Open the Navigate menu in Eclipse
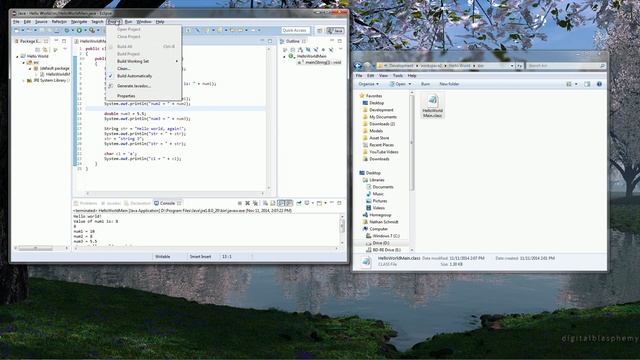The height and width of the screenshot is (360, 640). [79, 22]
